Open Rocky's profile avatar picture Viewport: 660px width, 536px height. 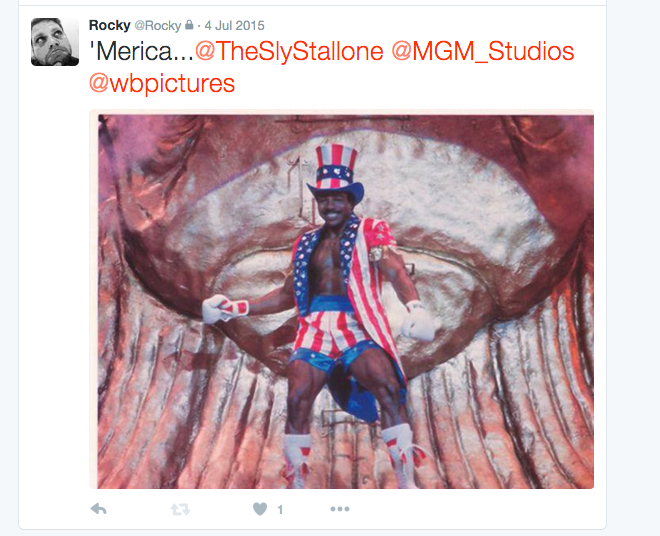tap(55, 42)
